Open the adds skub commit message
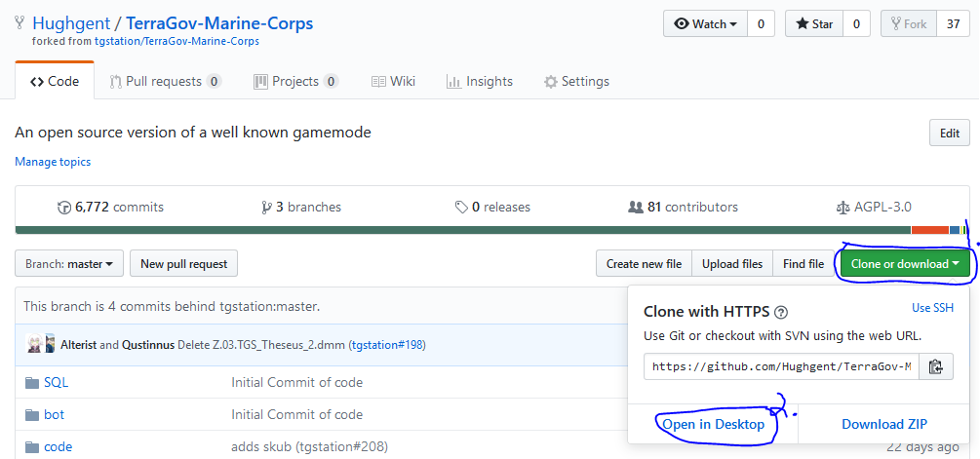Image resolution: width=980 pixels, height=459 pixels. point(261,447)
